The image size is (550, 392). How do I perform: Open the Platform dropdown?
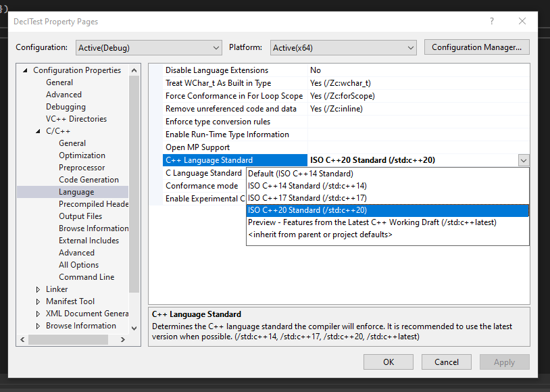point(409,47)
